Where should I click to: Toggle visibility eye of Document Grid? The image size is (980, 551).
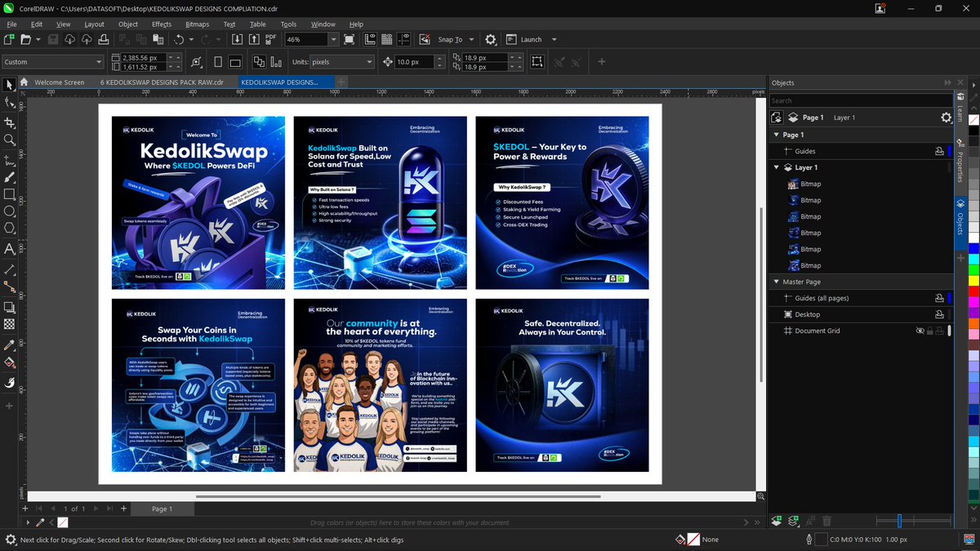click(x=920, y=331)
